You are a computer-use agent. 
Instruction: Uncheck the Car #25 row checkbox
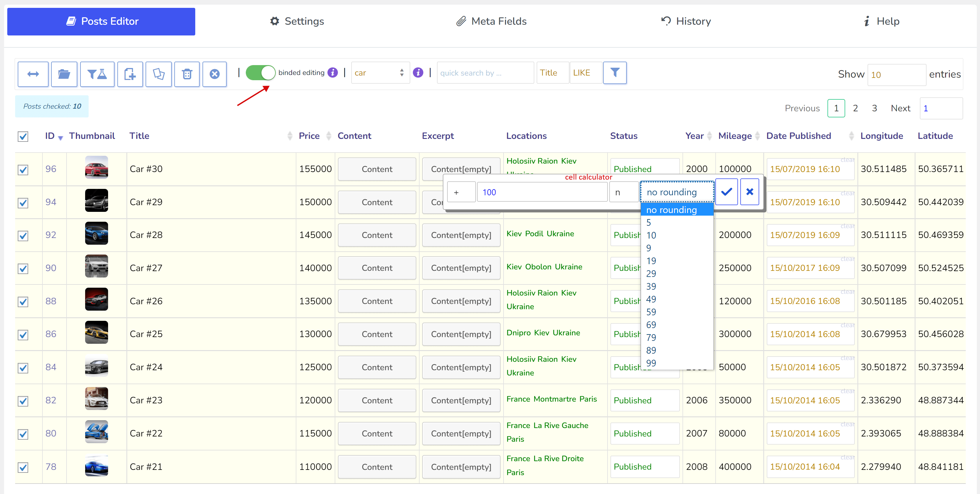tap(23, 334)
